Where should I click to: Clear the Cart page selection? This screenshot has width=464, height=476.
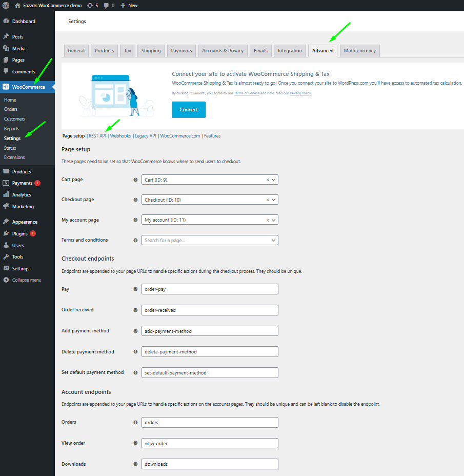tap(268, 180)
